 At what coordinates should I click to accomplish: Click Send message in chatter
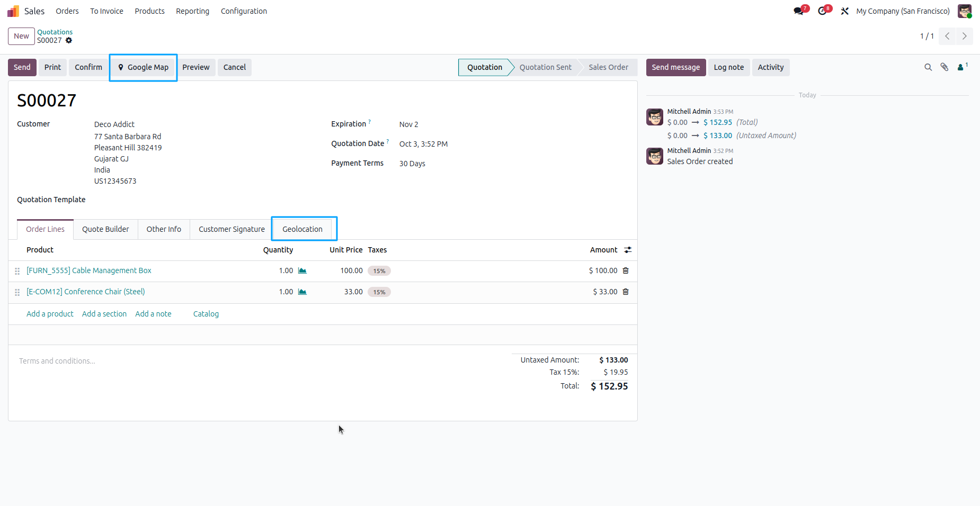[x=676, y=67]
